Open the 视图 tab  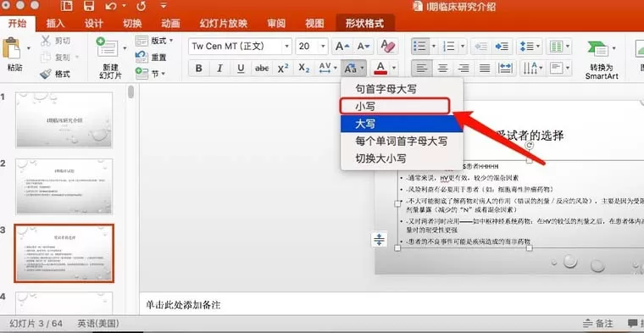314,23
